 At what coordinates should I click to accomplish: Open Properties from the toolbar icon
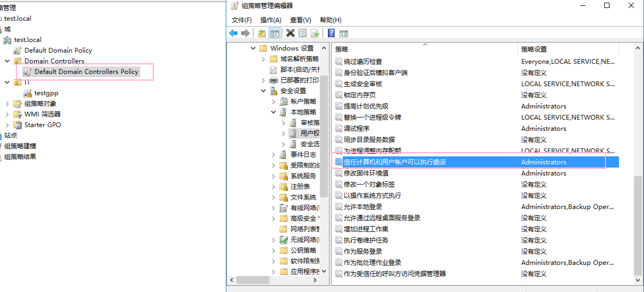pyautogui.click(x=303, y=33)
